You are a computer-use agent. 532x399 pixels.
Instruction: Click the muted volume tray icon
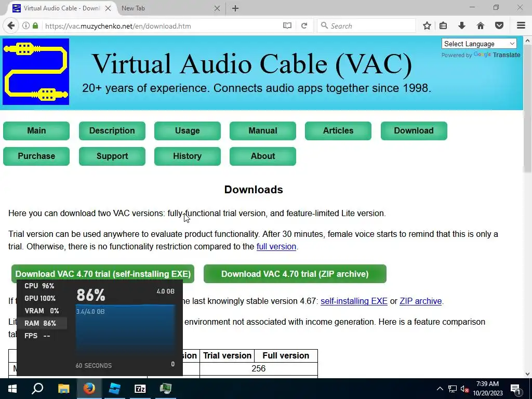click(x=465, y=389)
